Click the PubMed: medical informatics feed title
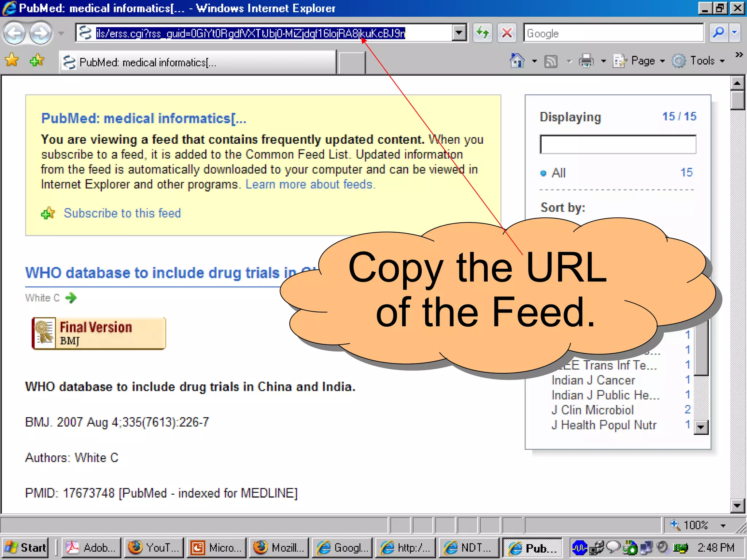The width and height of the screenshot is (747, 560). coord(144,118)
